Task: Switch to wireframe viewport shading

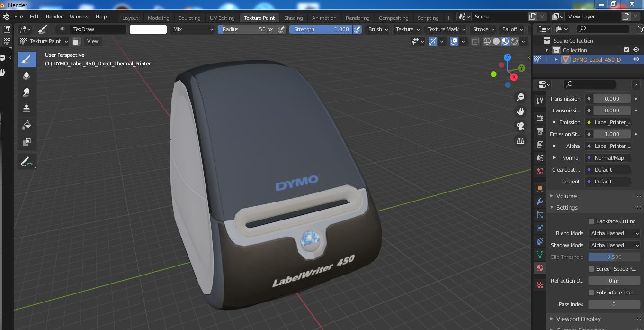Action: pos(487,41)
